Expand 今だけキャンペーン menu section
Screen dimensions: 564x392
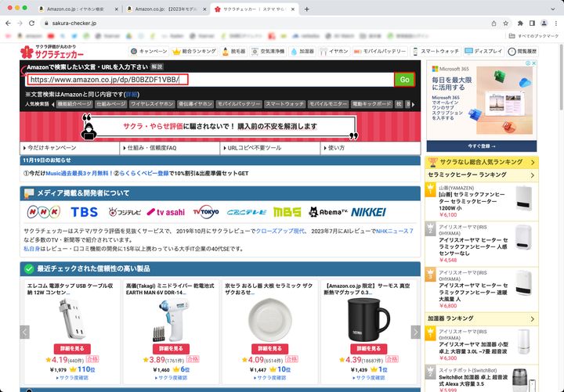click(70, 147)
